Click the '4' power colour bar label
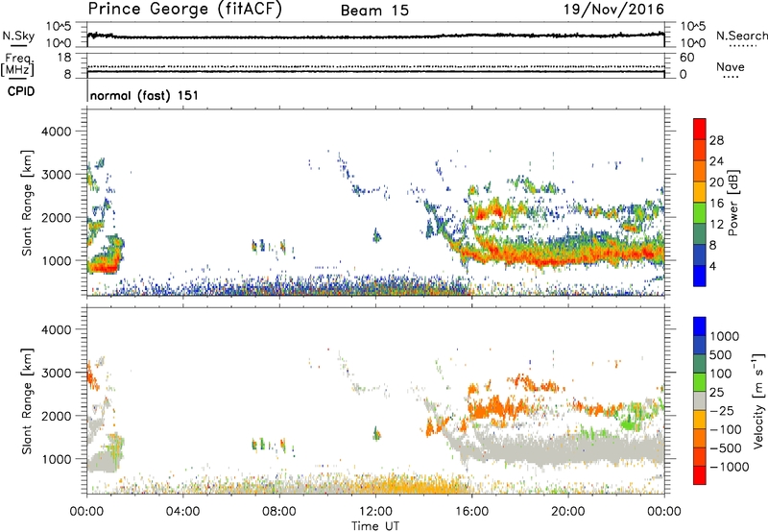Viewport: 768px width, 532px height. click(x=713, y=266)
